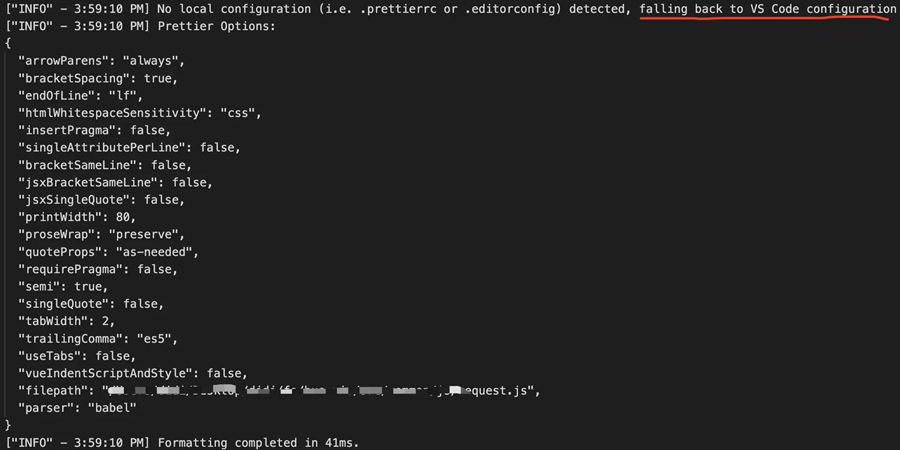The width and height of the screenshot is (900, 450).
Task: Click the "requirePragma" option line
Action: click(x=98, y=269)
